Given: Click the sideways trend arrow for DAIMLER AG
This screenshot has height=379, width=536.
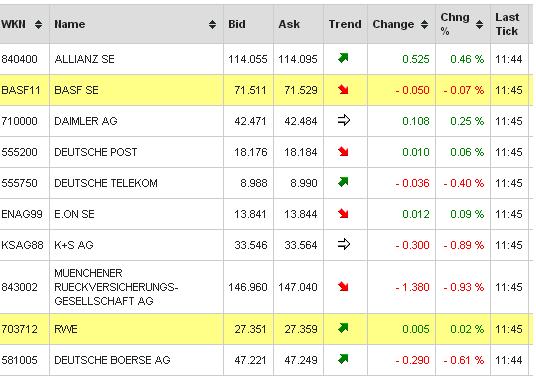Looking at the screenshot, I should coord(344,120).
